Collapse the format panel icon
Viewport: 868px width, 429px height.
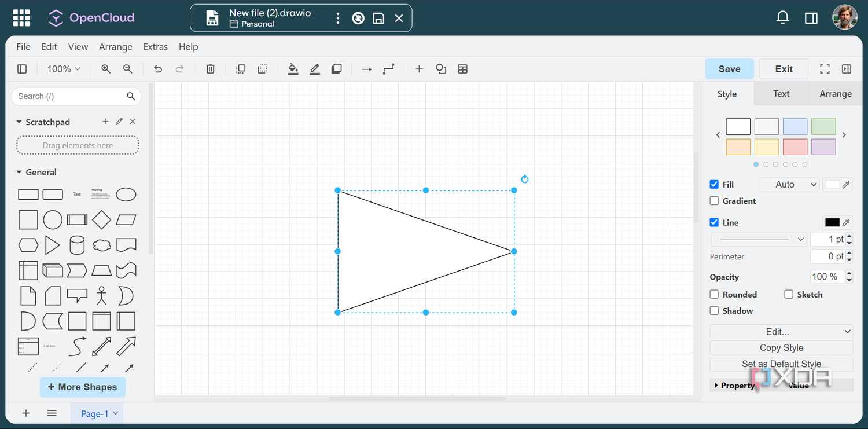pos(847,69)
